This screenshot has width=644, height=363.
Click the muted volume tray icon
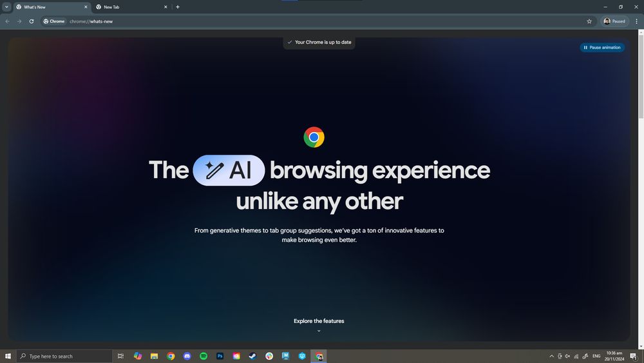point(567,356)
